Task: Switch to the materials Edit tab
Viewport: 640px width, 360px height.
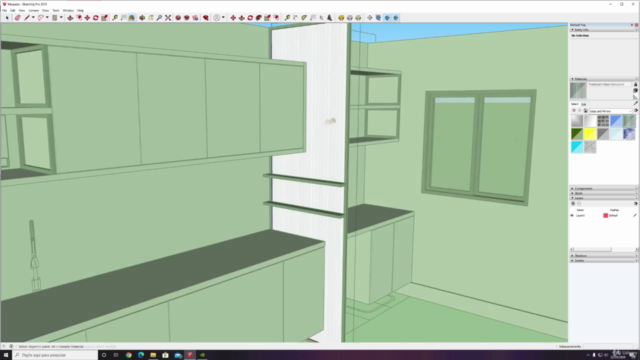Action: coord(584,104)
